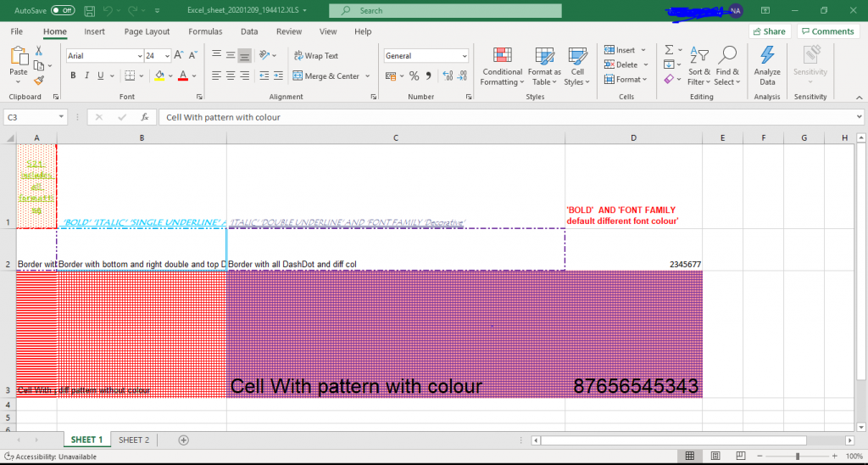This screenshot has height=465, width=868.
Task: Toggle Underline formatting
Action: (101, 76)
